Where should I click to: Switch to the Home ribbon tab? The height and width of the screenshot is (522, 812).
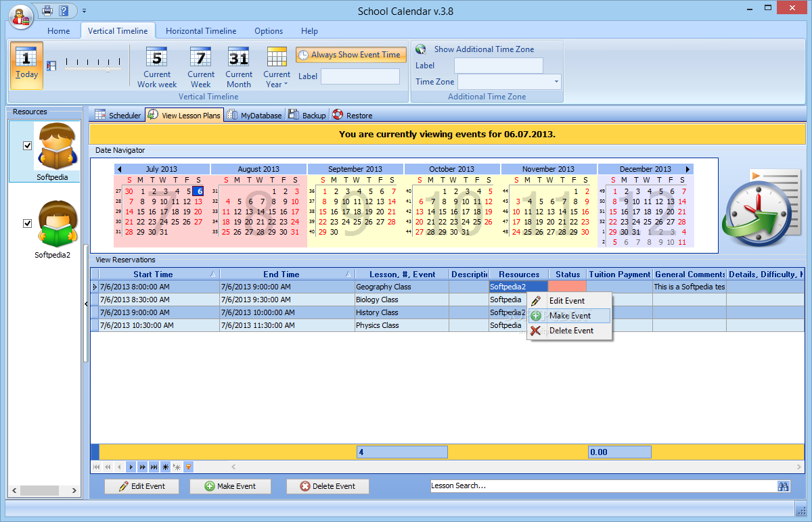pyautogui.click(x=59, y=31)
